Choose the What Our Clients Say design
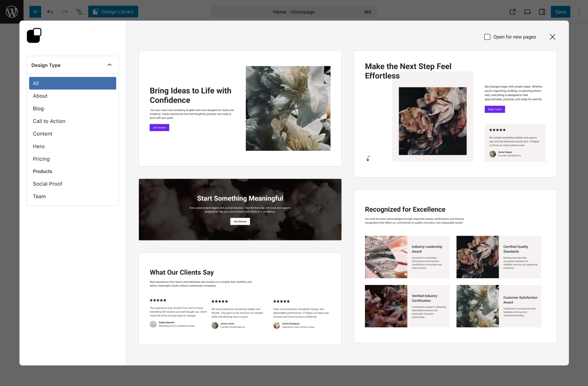Screen dimensions: 588x386 (x=240, y=299)
